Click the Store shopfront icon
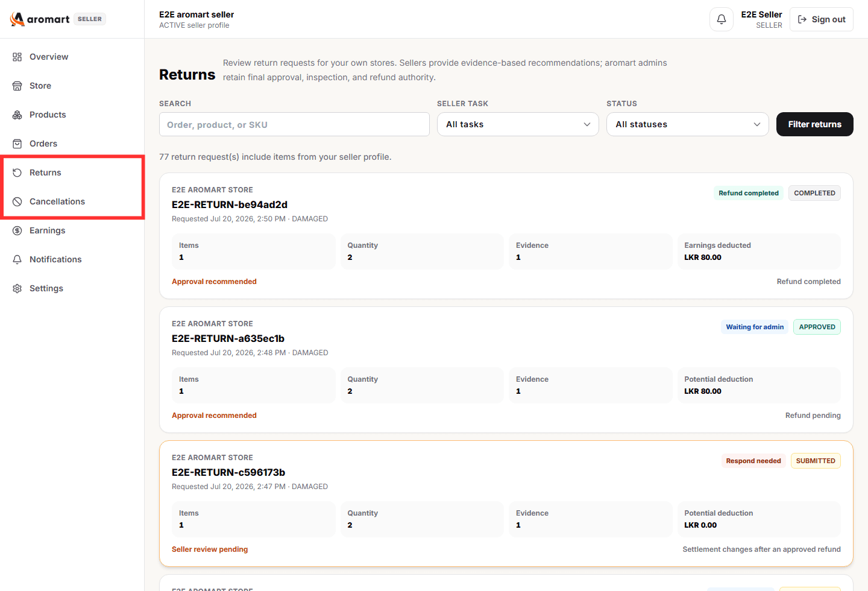The width and height of the screenshot is (868, 591). tap(17, 86)
